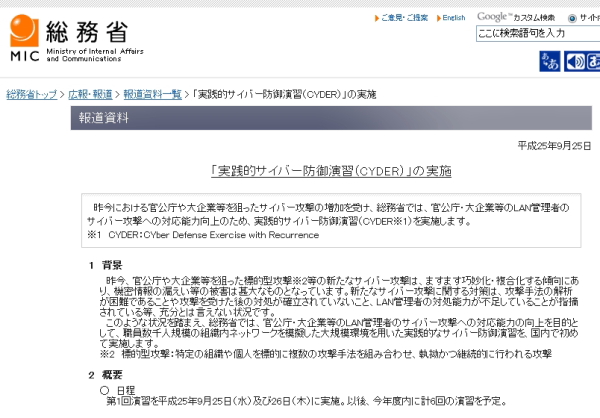Click orange arrow beside English
The height and width of the screenshot is (418, 600).
[438, 18]
